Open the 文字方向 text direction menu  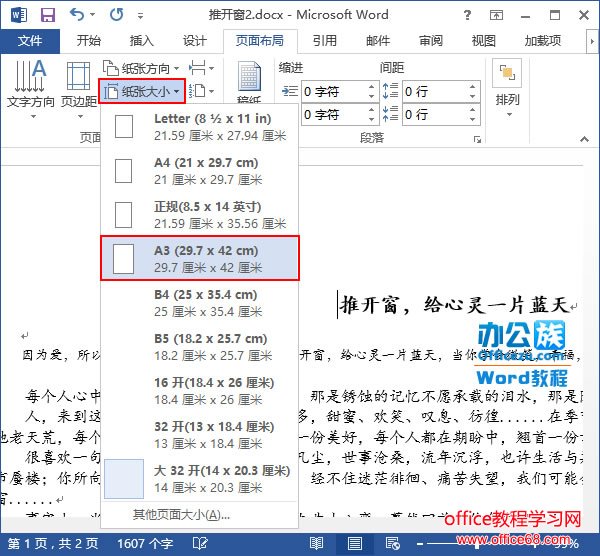(31, 89)
